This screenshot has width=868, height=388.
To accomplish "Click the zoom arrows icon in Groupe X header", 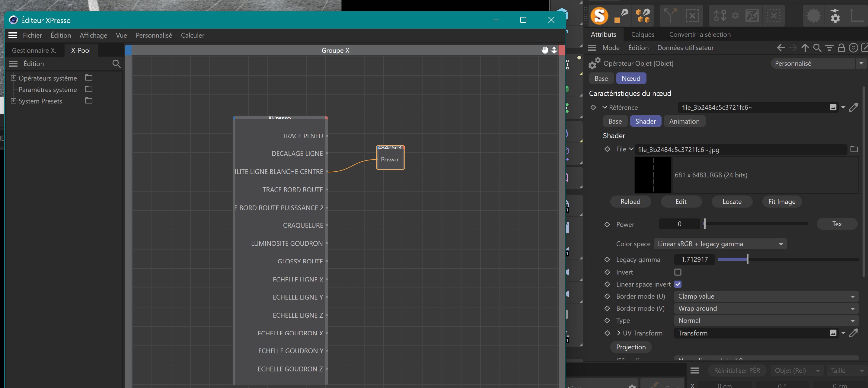I will (554, 50).
